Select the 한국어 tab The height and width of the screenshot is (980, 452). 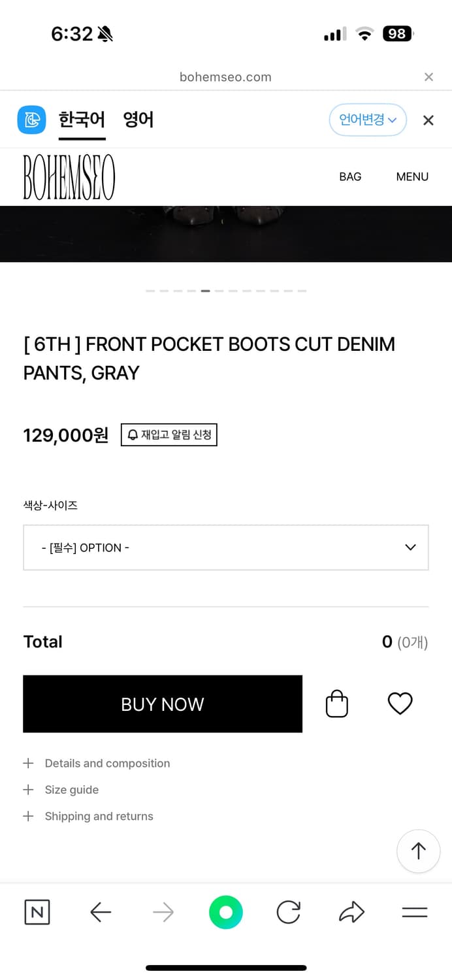pyautogui.click(x=82, y=120)
